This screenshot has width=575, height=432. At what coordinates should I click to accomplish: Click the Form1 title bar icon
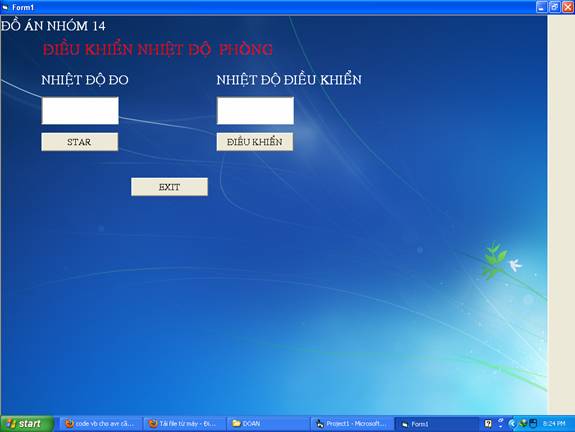(x=5, y=7)
